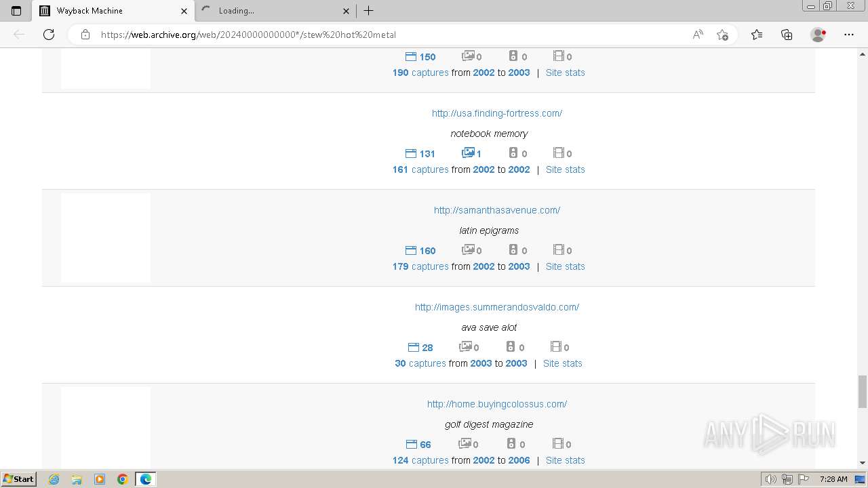Screen dimensions: 868x488
Task: Open the browser profile avatar
Action: pyautogui.click(x=818, y=35)
